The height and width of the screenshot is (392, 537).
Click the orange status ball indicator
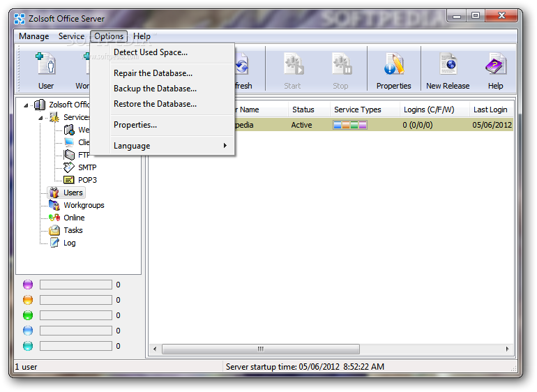(x=28, y=300)
